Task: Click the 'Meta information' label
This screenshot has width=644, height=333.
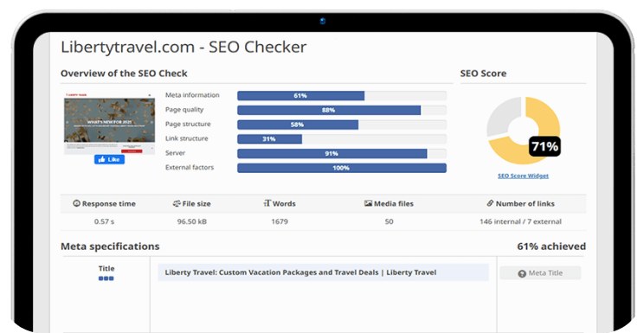Action: (192, 95)
